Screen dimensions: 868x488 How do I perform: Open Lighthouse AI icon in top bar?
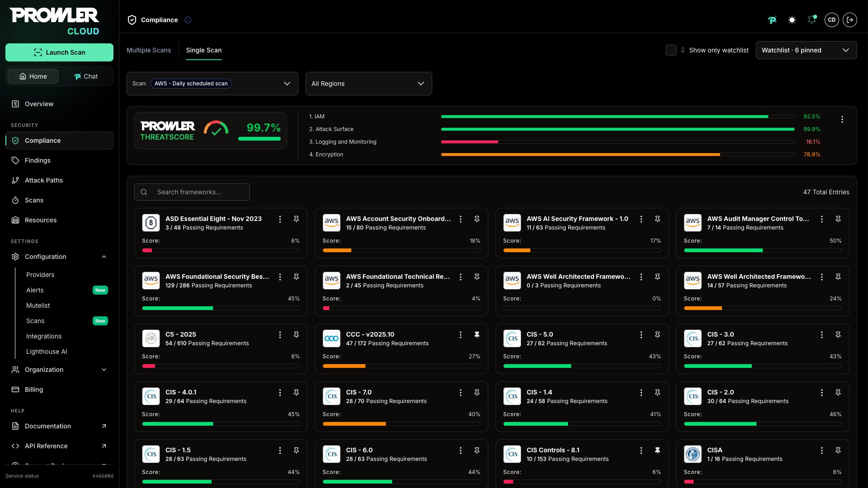[772, 20]
